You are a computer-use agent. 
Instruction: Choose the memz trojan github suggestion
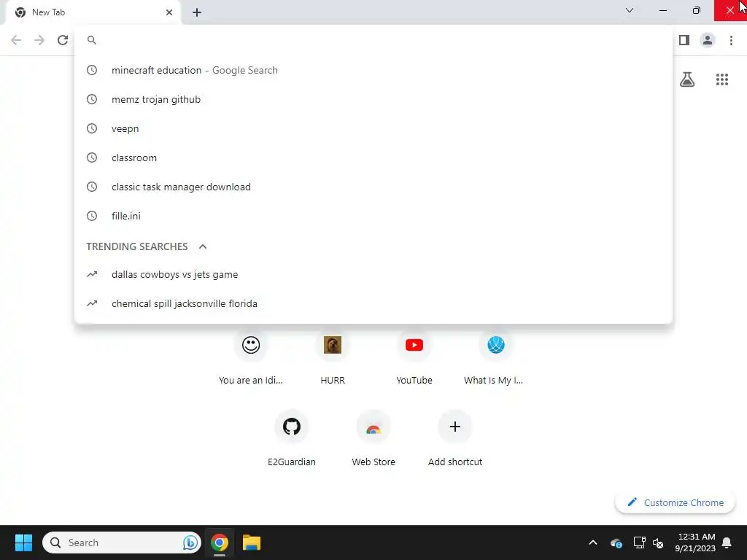pos(373,99)
